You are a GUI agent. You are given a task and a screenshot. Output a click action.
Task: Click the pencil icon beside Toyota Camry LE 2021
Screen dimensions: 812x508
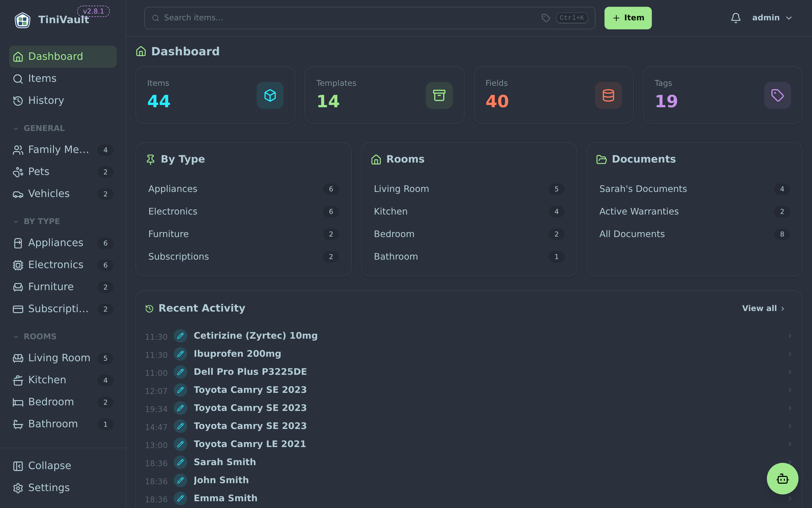click(180, 444)
